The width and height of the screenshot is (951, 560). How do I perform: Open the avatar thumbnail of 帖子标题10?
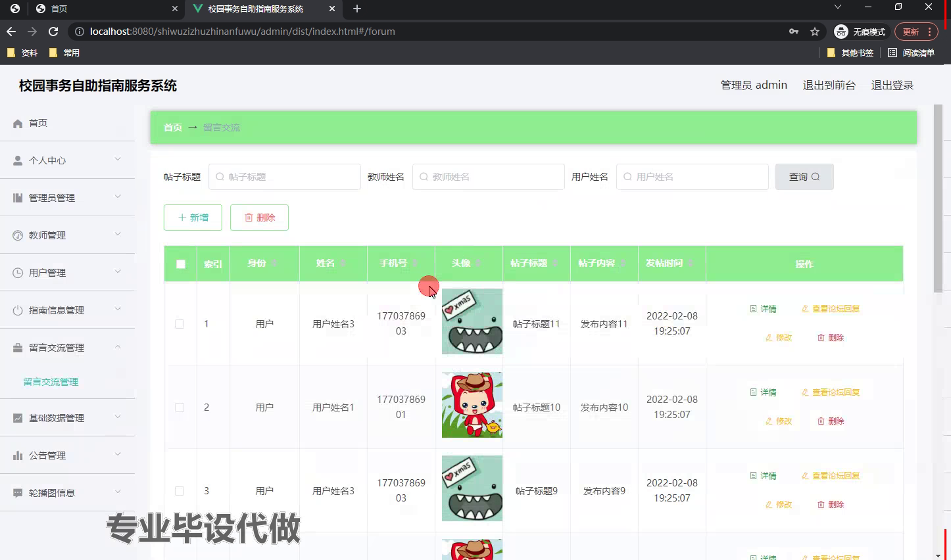click(472, 405)
